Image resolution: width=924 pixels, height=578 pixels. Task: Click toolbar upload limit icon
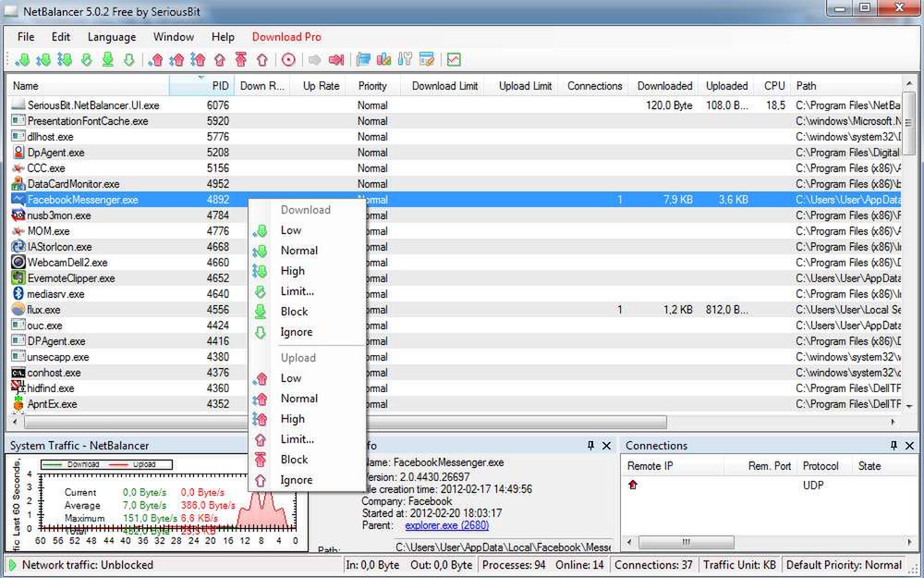(220, 59)
